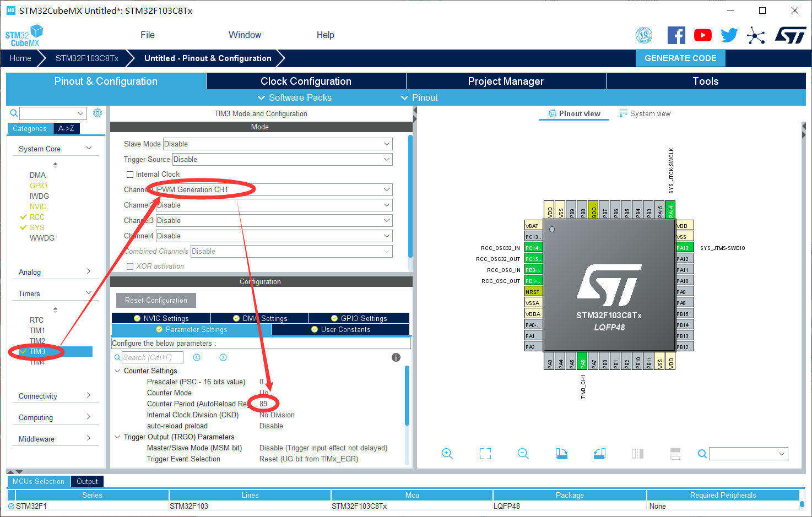Click the GENERATE CODE button
The image size is (812, 517).
point(680,58)
